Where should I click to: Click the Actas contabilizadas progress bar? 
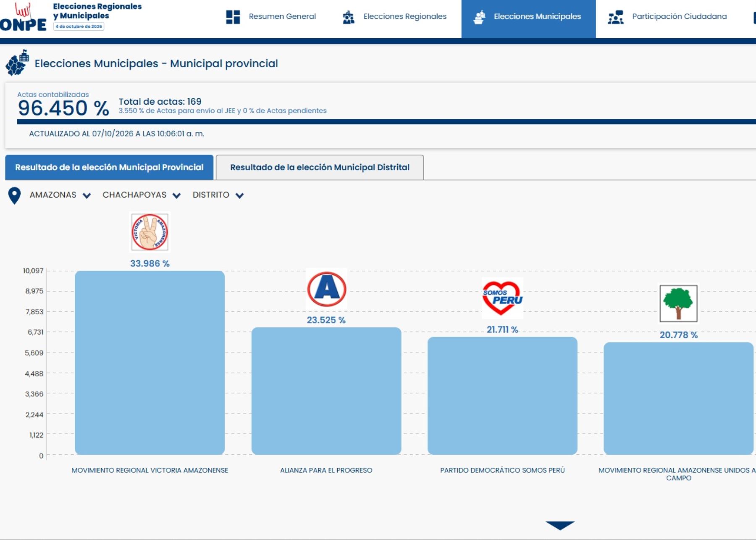386,122
